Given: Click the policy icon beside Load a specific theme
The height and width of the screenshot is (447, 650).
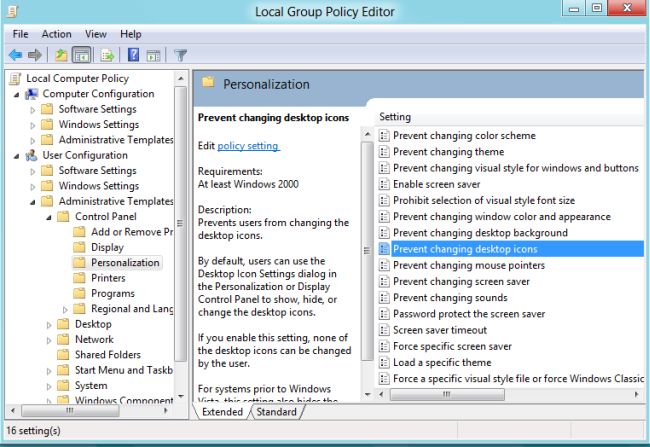Looking at the screenshot, I should 384,362.
